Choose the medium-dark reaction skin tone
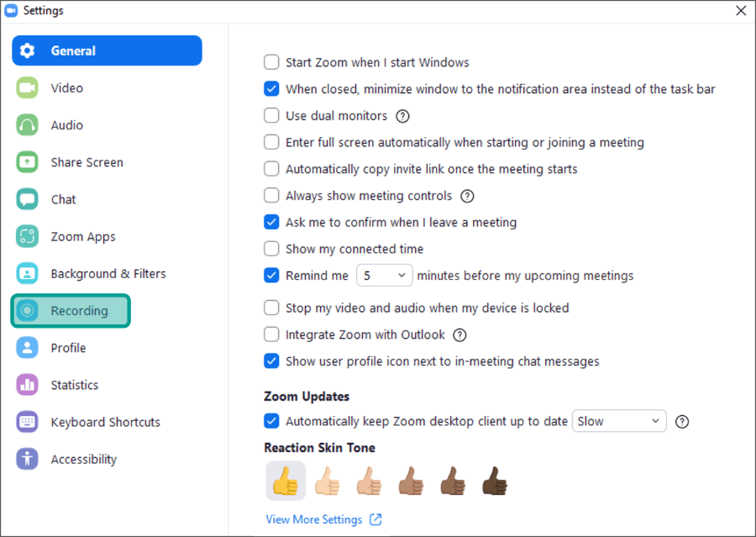The width and height of the screenshot is (756, 537). (x=454, y=481)
